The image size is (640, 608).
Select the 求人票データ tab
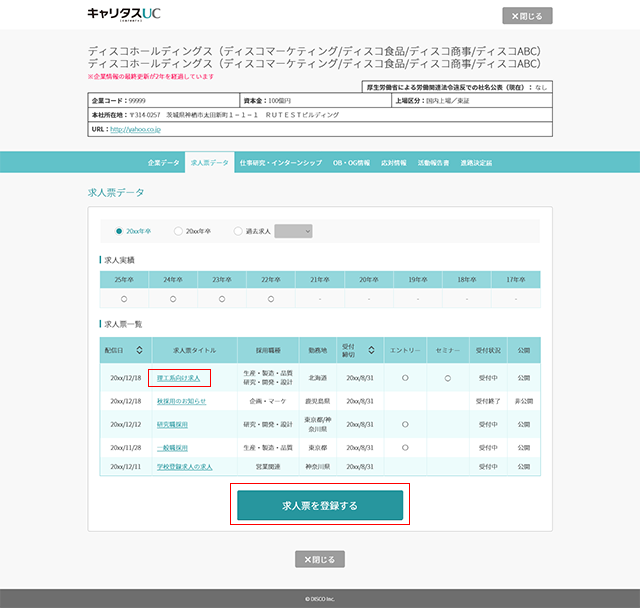[210, 163]
